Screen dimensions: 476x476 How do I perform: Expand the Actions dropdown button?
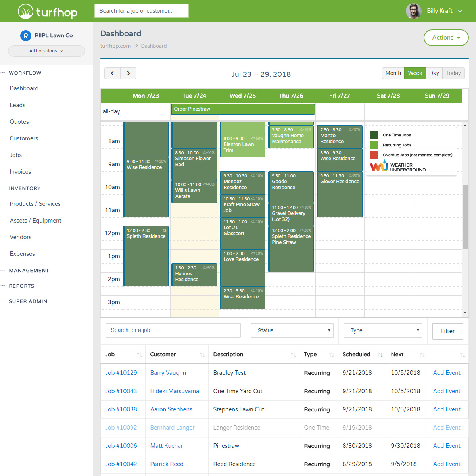[x=446, y=38]
